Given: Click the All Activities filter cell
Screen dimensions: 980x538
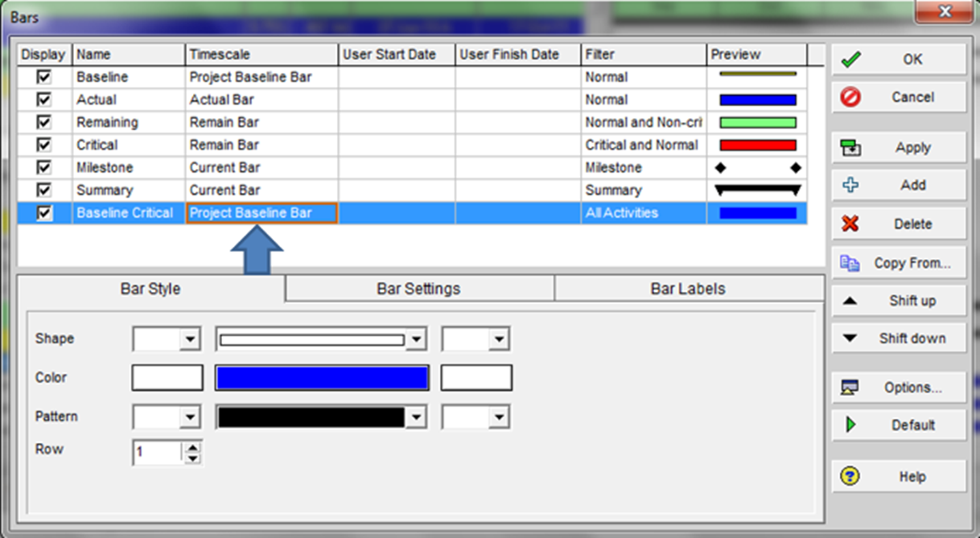Looking at the screenshot, I should (644, 213).
